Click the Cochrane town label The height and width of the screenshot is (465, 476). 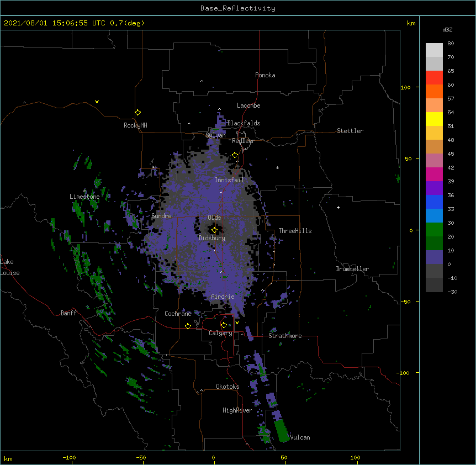coord(178,314)
